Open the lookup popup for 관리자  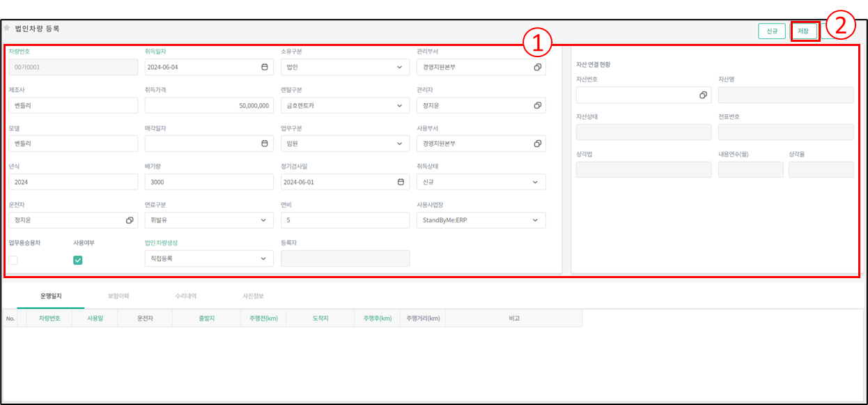pos(537,105)
